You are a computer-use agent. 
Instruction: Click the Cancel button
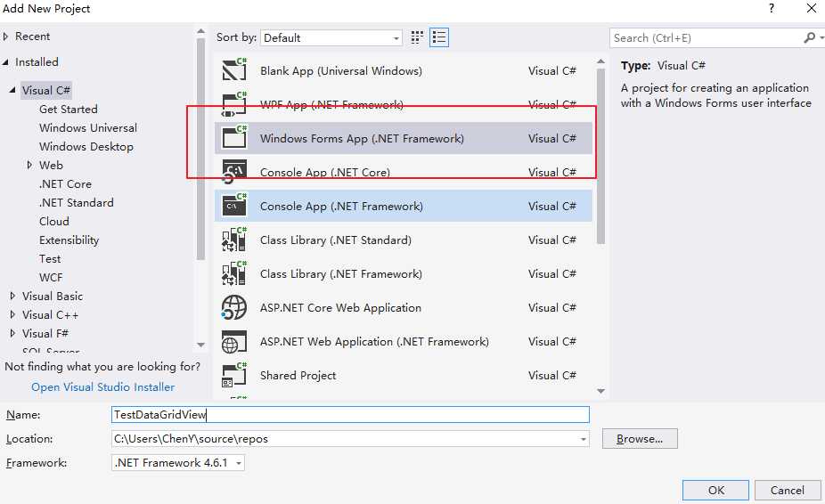coord(787,491)
